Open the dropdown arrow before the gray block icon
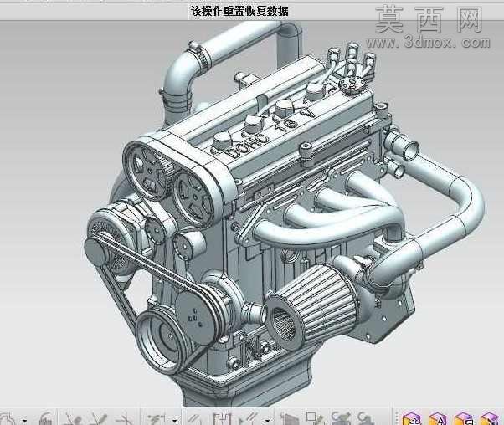 (267, 420)
